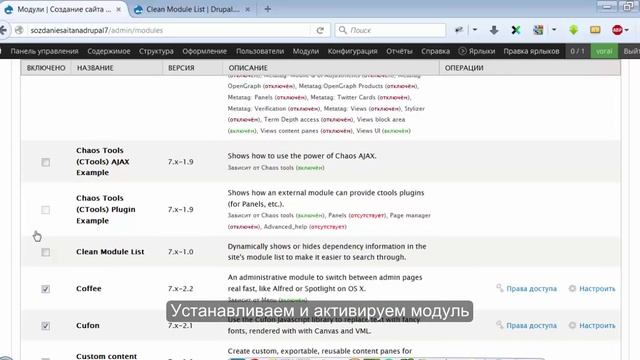Open Панель управления admin menu
The width and height of the screenshot is (640, 360).
click(44, 51)
